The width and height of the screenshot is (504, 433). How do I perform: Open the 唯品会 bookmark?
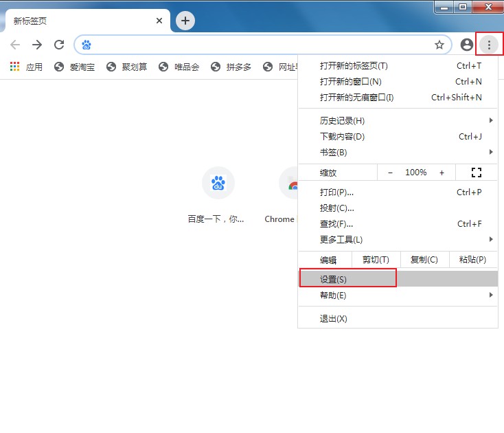pyautogui.click(x=179, y=67)
